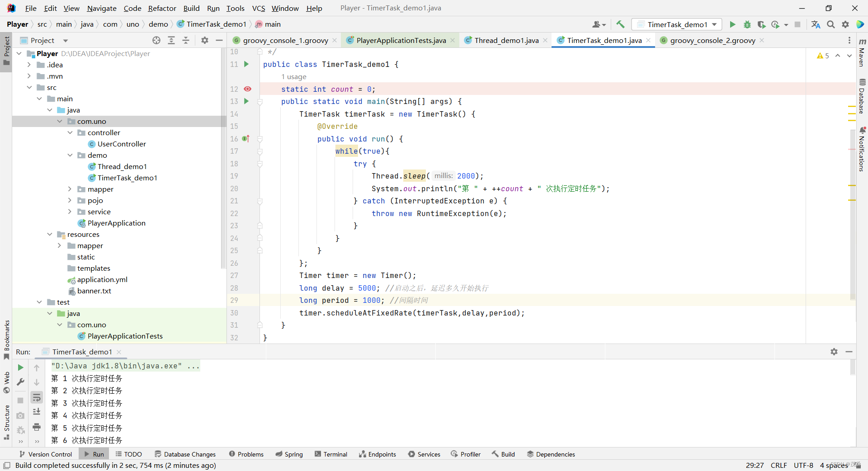Viewport: 868px width, 471px height.
Task: Expand all nodes in Project panel
Action: coord(171,40)
